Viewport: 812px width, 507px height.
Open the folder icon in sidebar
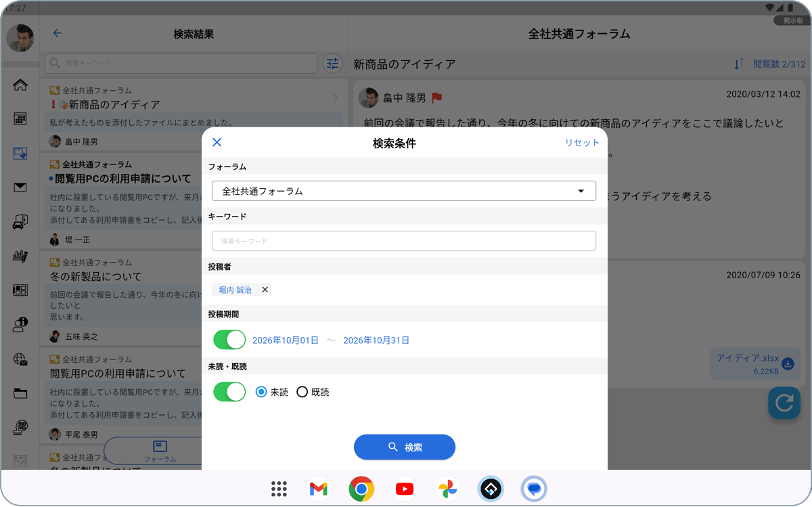tap(20, 393)
